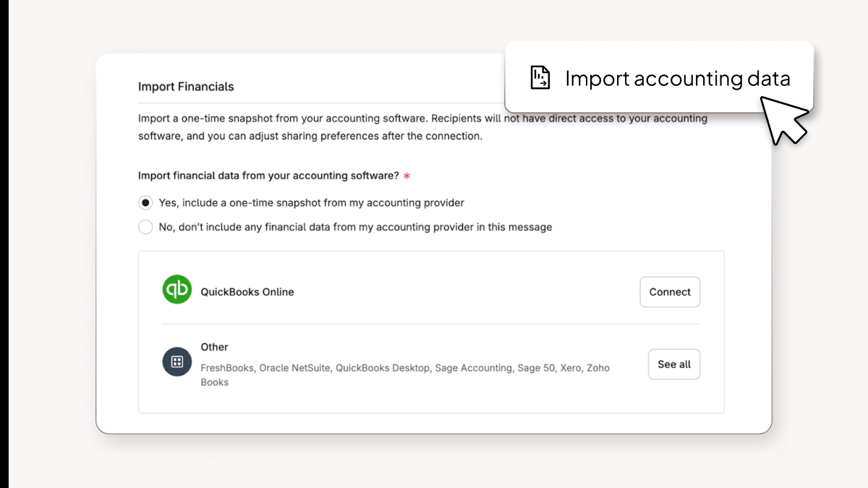Click the Import Financials section heading
This screenshot has height=488, width=868.
(186, 86)
